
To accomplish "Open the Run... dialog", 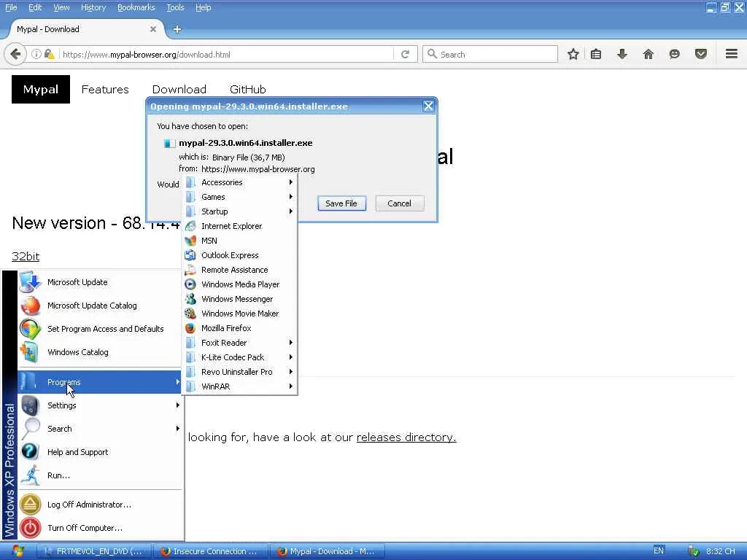I will pyautogui.click(x=100, y=475).
